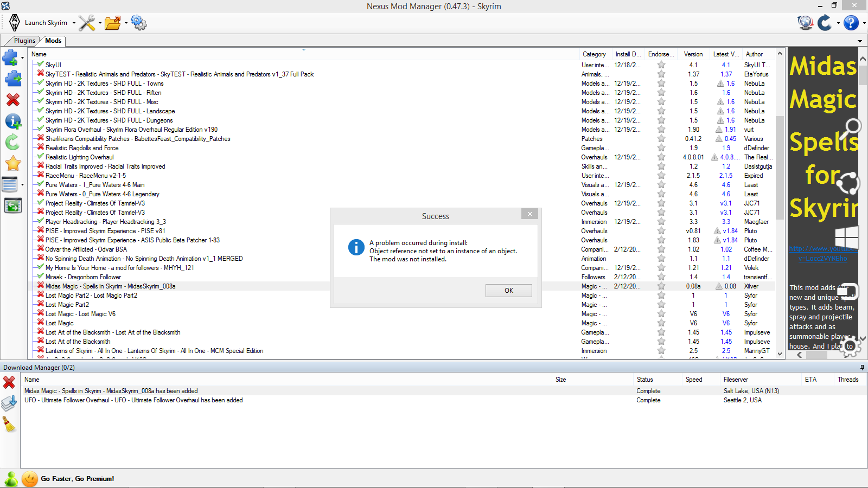Viewport: 868px width, 488px height.
Task: Sort mods by Author column header
Action: coord(758,54)
